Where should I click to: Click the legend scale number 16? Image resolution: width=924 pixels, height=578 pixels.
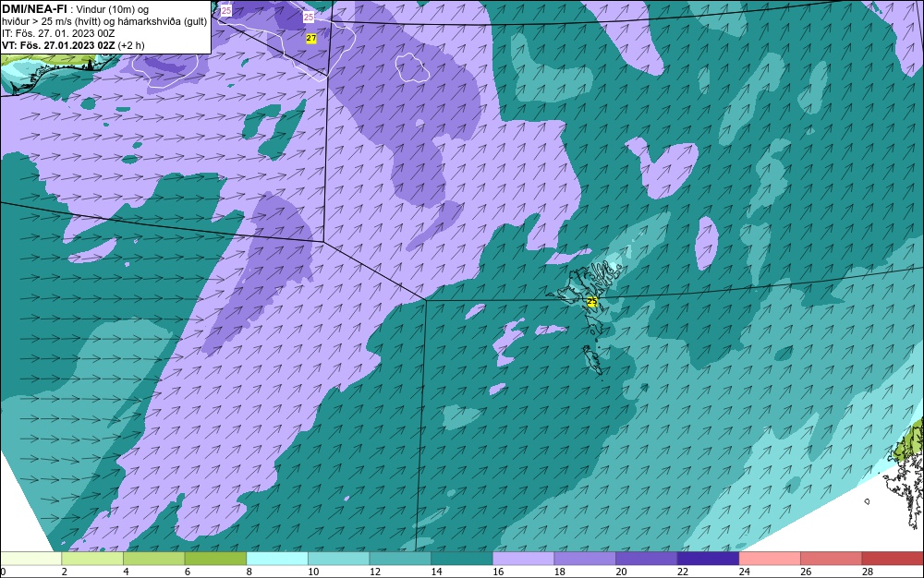[498, 572]
